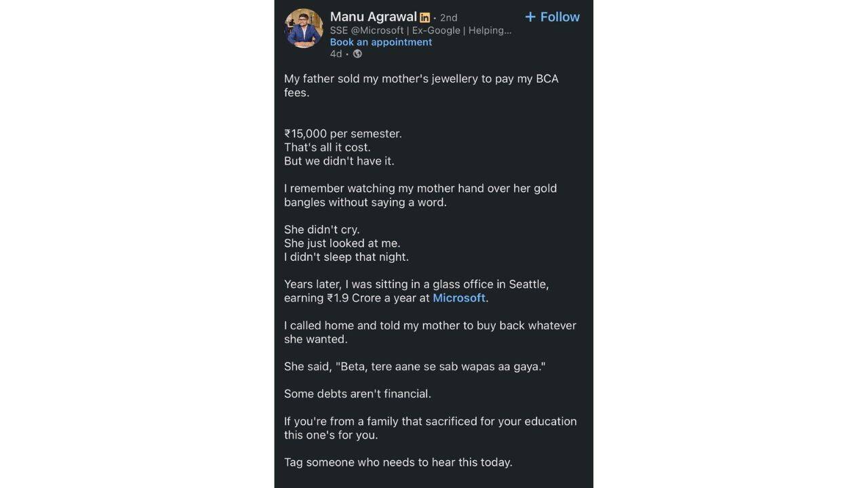Image resolution: width=868 pixels, height=488 pixels.
Task: Click the "Beta, tere aane se" quote
Action: (439, 367)
